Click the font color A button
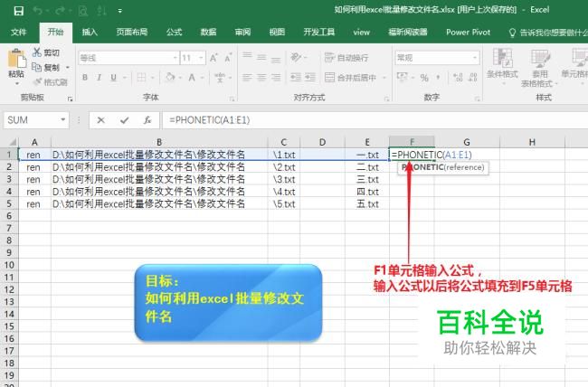 192,78
